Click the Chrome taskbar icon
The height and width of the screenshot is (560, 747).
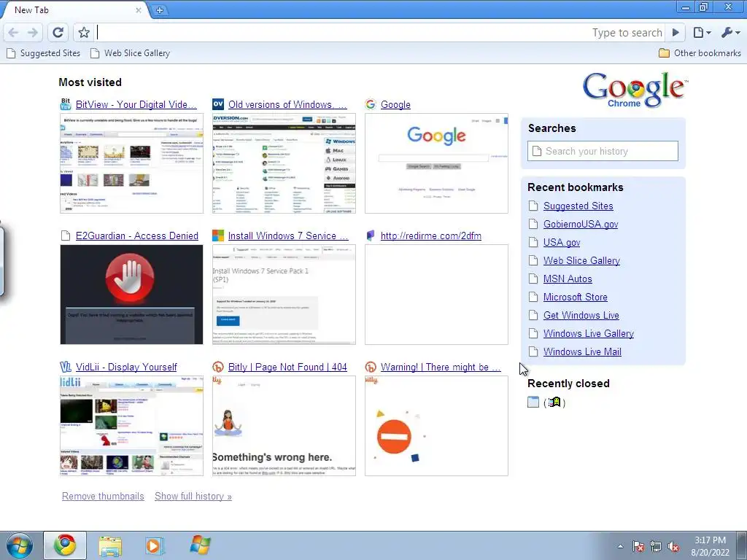point(65,545)
